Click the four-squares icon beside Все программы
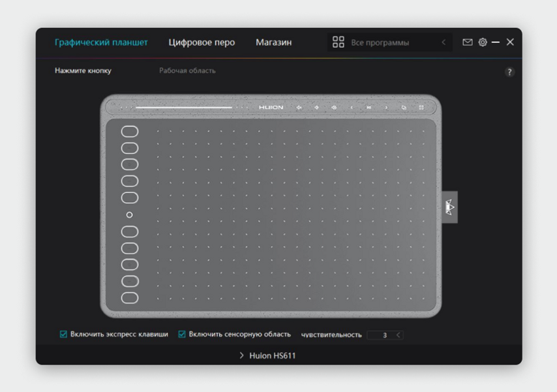557x392 pixels. point(338,42)
